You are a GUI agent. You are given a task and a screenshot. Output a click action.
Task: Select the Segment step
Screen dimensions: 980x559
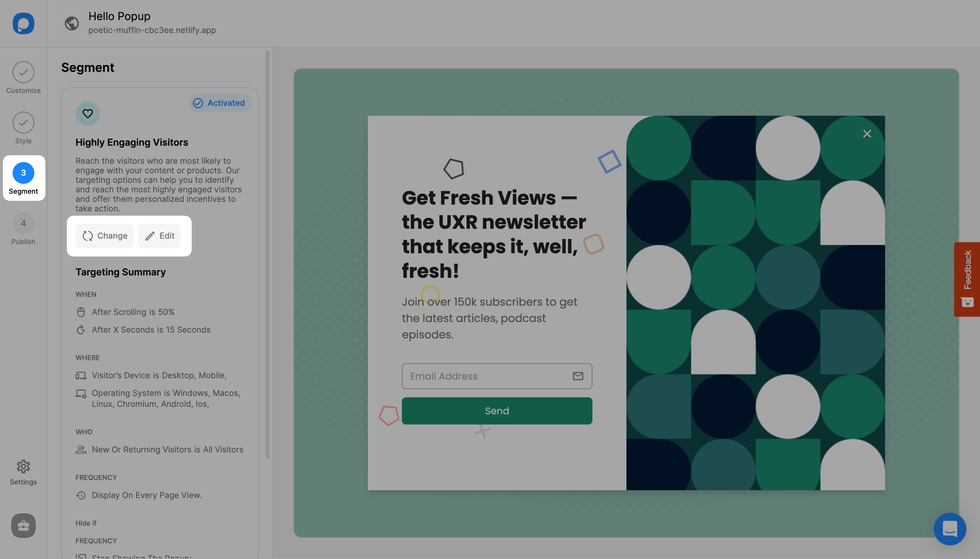point(23,178)
